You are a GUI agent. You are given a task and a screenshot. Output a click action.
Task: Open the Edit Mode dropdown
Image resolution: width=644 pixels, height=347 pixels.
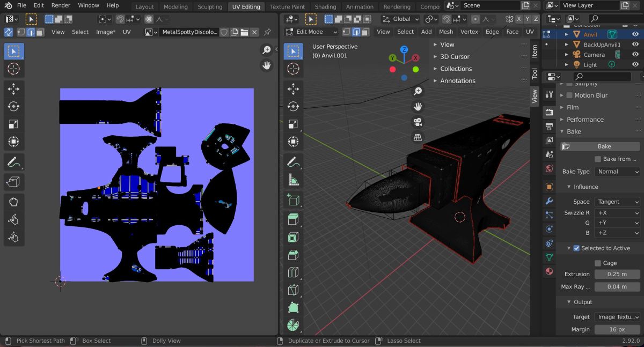point(311,32)
